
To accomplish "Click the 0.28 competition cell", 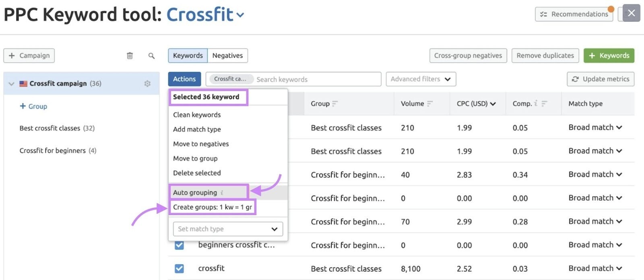I will (520, 222).
